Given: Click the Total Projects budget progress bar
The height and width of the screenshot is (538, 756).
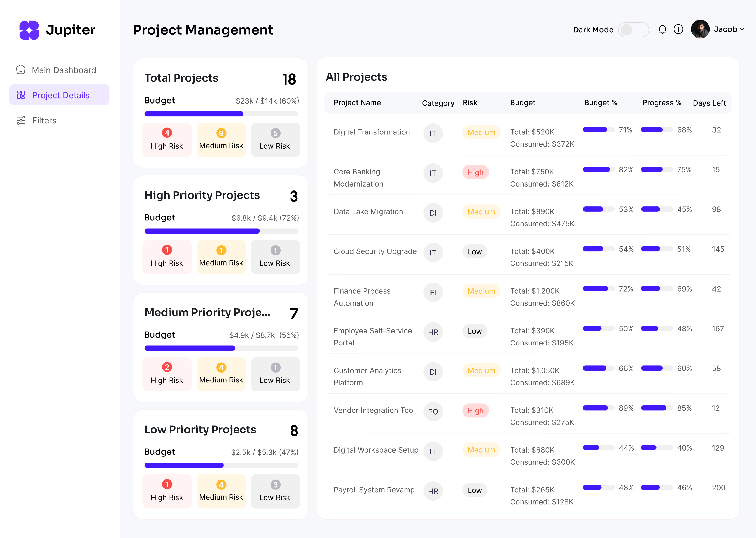Looking at the screenshot, I should coord(221,114).
